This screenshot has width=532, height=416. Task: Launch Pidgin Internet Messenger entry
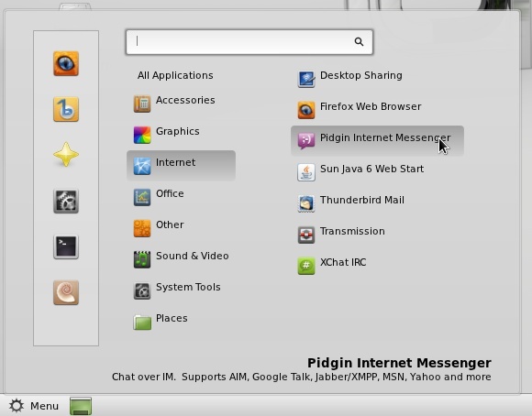point(377,141)
